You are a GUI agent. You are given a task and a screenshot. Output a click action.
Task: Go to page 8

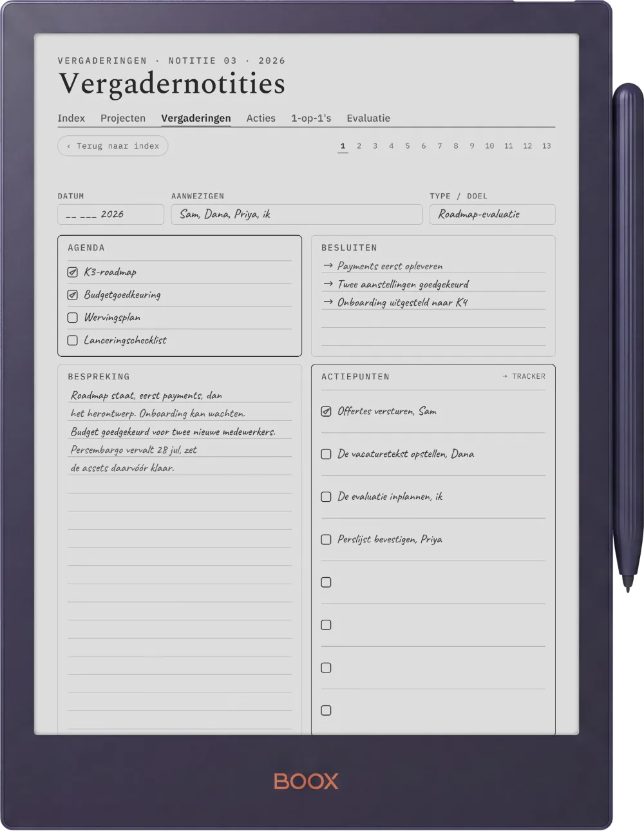[x=456, y=146]
